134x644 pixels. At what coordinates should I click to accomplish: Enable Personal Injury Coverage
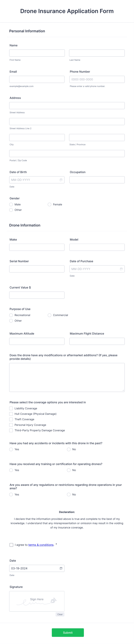[x=11, y=425]
